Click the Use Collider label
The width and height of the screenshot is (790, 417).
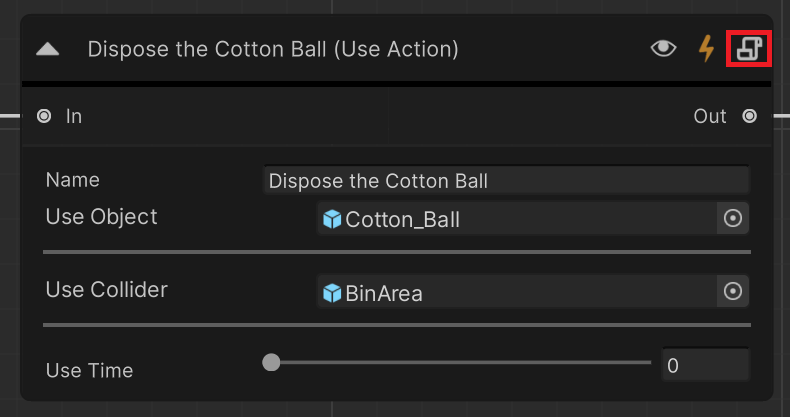pos(106,290)
